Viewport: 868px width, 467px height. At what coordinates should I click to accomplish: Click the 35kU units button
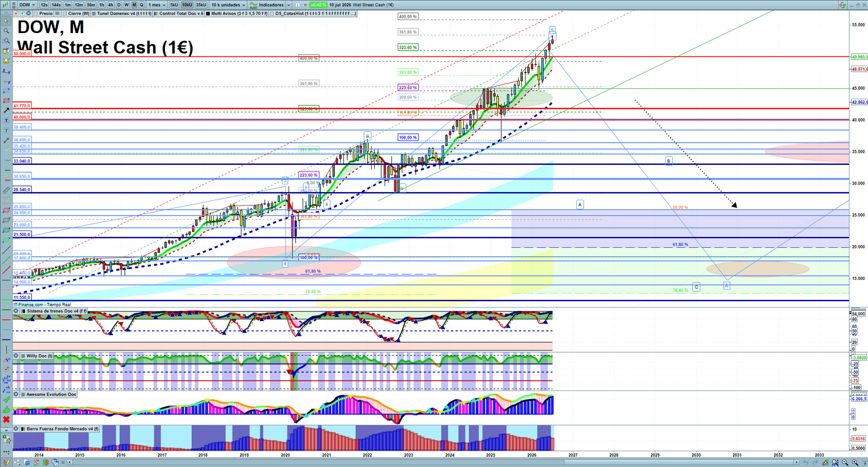201,5
